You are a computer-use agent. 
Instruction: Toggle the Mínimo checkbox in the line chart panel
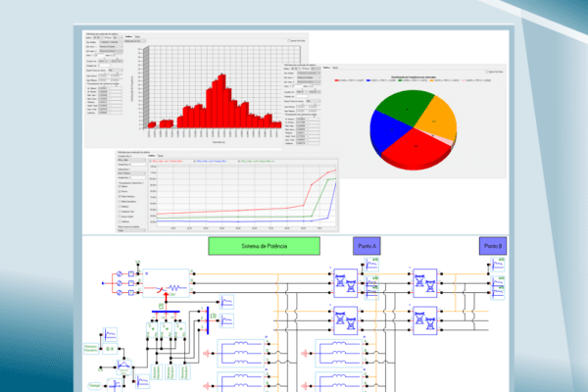pyautogui.click(x=120, y=191)
